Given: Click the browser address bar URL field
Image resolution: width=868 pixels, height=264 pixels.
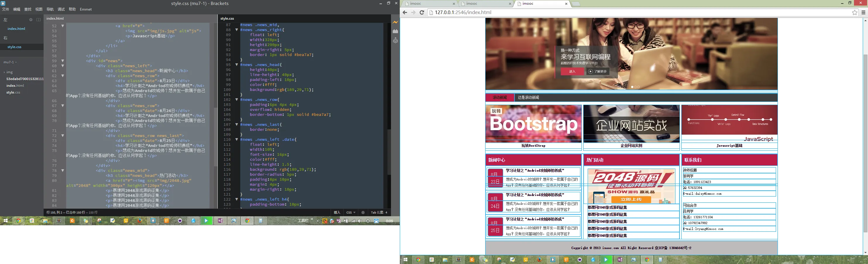Looking at the screenshot, I should pos(640,13).
